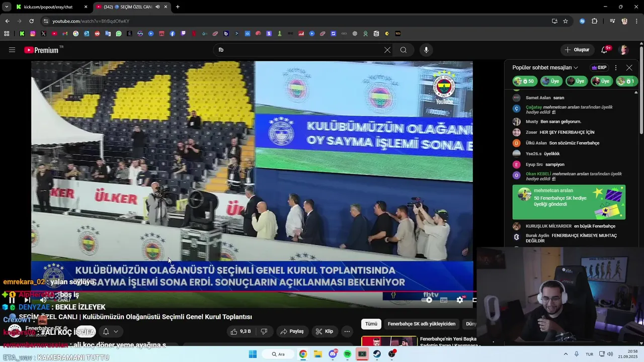Expand notification preference bell dropdown
The height and width of the screenshot is (362, 644).
[110, 331]
